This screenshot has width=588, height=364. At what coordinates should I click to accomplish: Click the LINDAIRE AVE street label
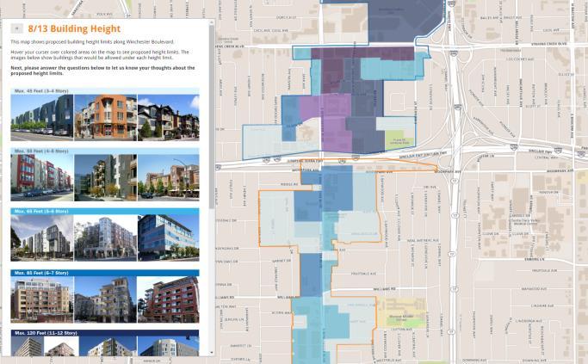point(542,305)
